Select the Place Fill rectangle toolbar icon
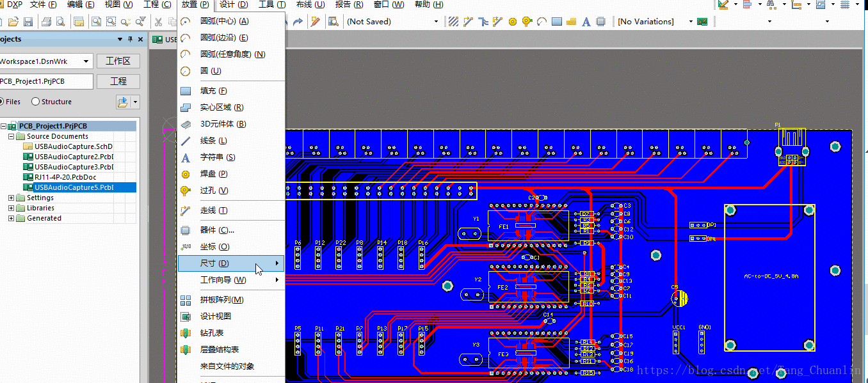Image resolution: width=868 pixels, height=383 pixels. 556,22
